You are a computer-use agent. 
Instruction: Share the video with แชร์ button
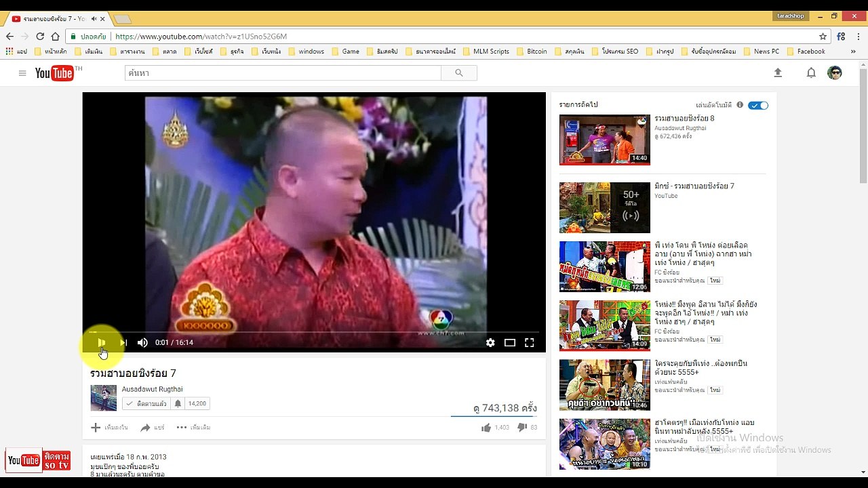tap(153, 428)
